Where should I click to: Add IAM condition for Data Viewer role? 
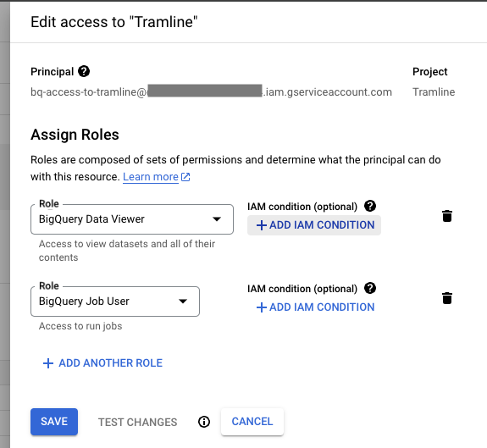(314, 225)
